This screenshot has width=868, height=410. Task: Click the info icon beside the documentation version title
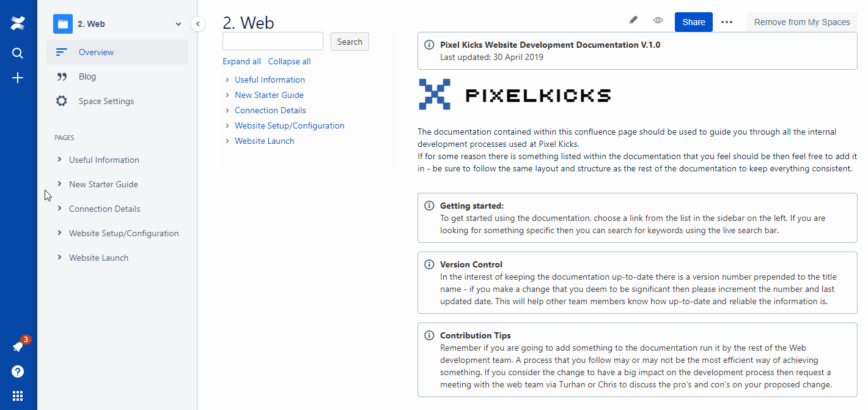(x=429, y=45)
